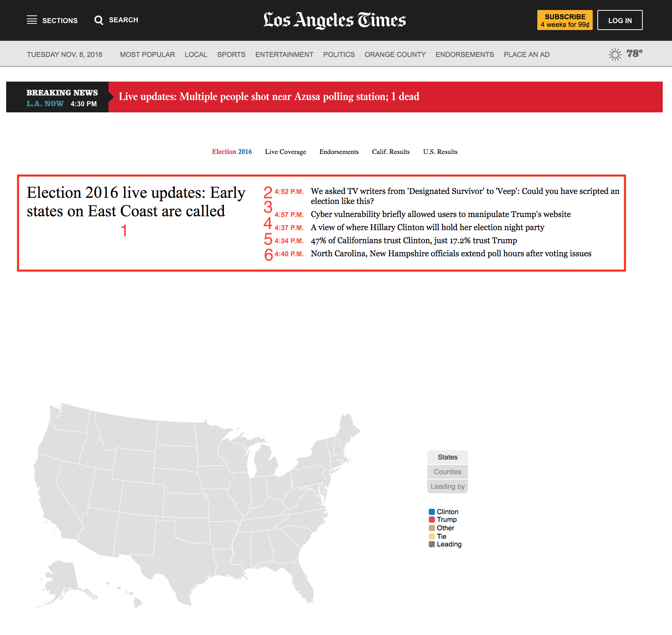Click the 4:52 P.M. timestamp

pyautogui.click(x=289, y=192)
